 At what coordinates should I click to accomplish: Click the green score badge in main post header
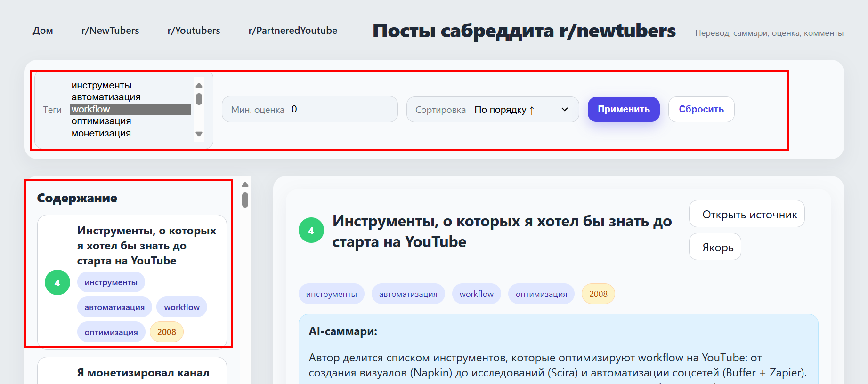point(311,231)
